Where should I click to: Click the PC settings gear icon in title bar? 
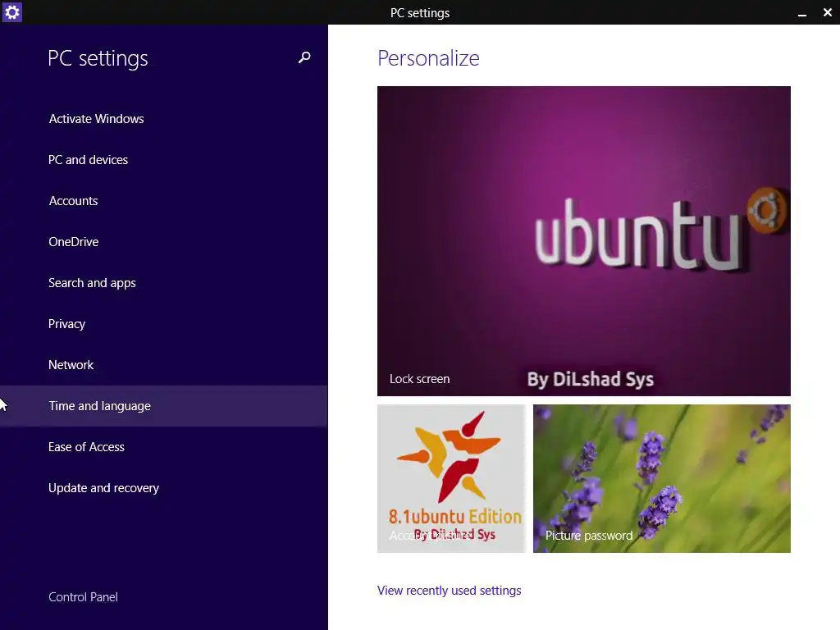click(x=11, y=11)
